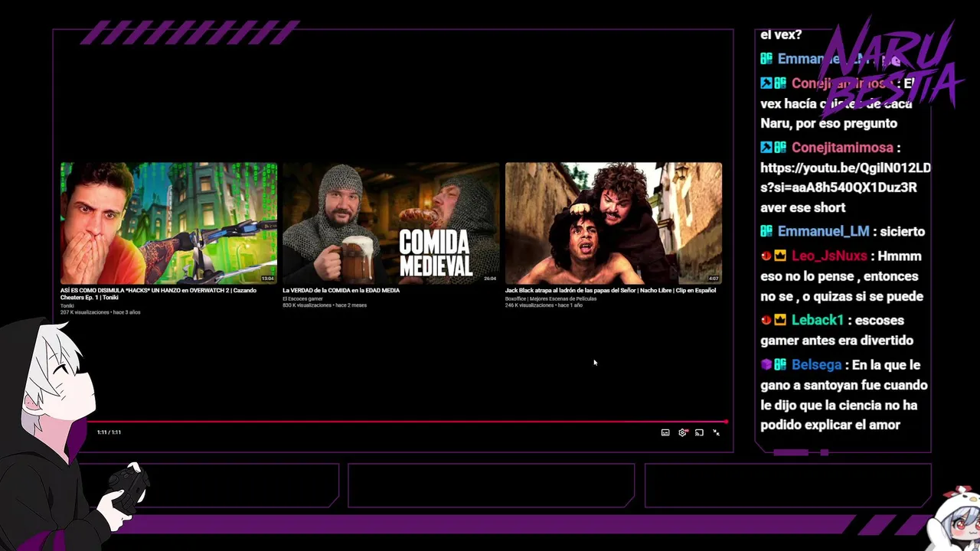
Task: Toggle subtitles in the video player
Action: click(665, 432)
